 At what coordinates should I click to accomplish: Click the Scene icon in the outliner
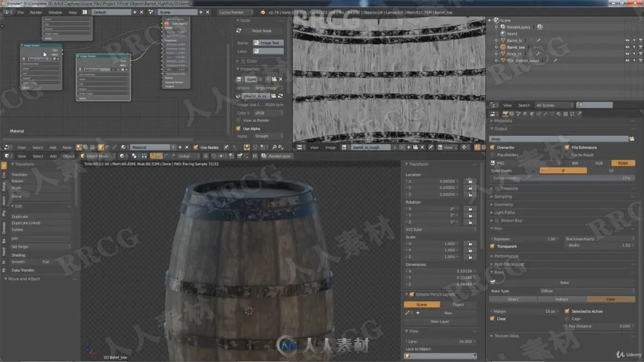click(x=496, y=20)
